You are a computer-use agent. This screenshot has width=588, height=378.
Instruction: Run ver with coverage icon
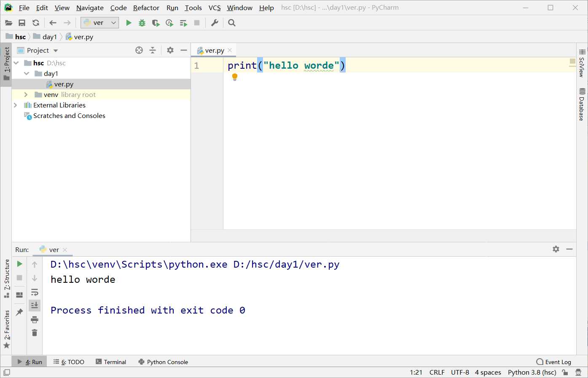point(156,23)
